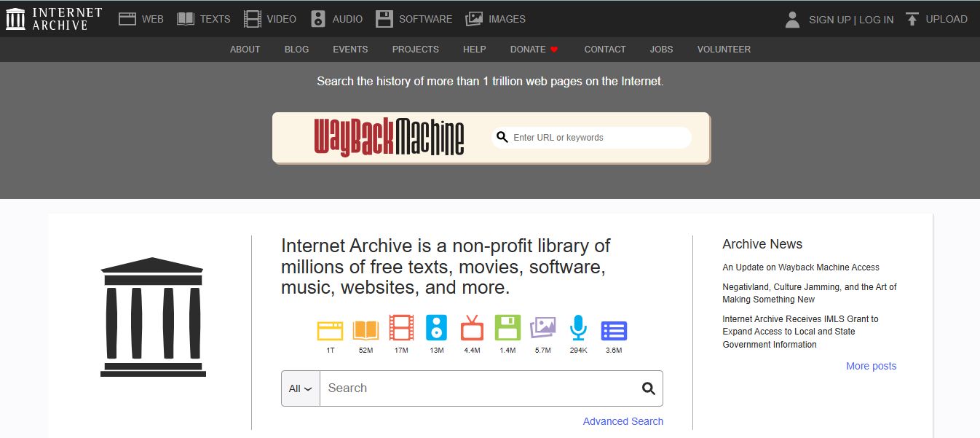Screen dimensions: 980x438
Task: Open the VIDEO menu label
Action: point(281,20)
